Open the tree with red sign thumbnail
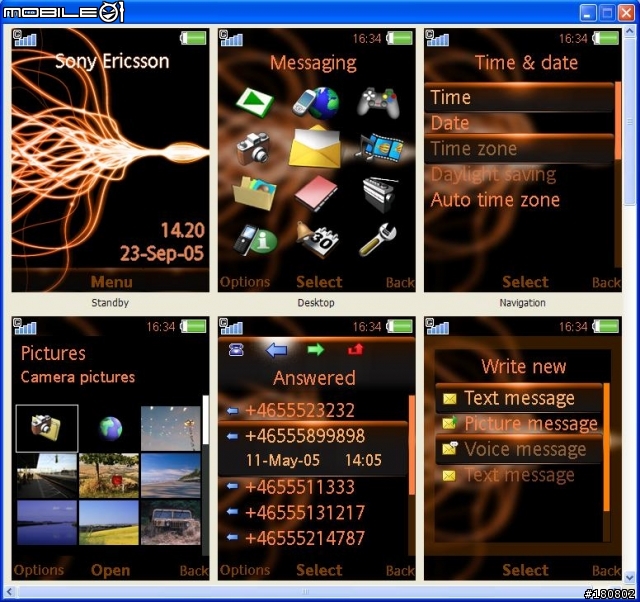The image size is (640, 602). point(109,476)
